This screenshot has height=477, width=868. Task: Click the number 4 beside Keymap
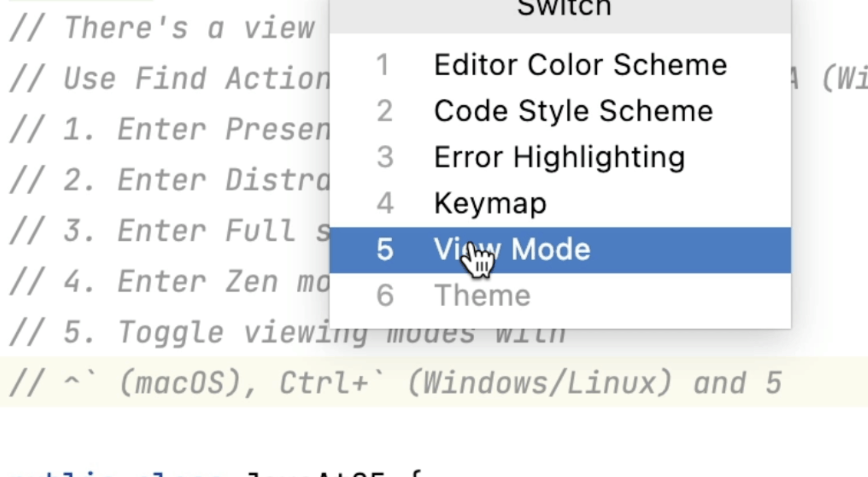(x=385, y=203)
